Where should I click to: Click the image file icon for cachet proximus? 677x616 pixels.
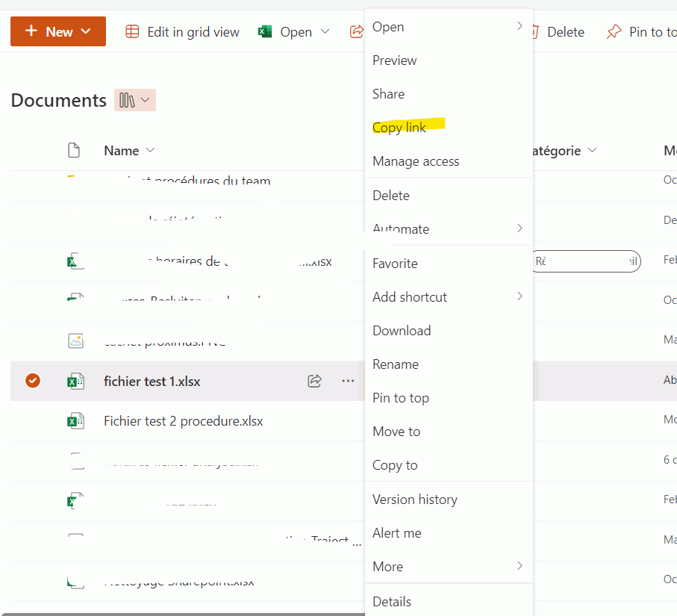[75, 340]
